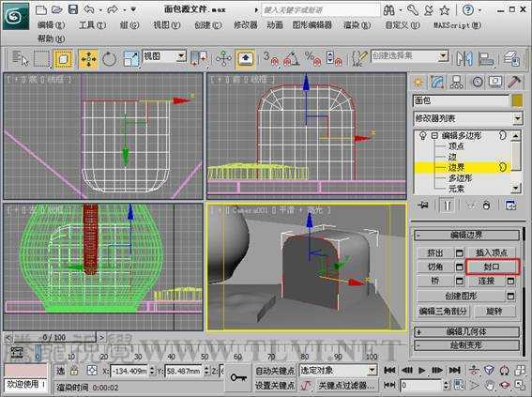Choose the Rectangular Selection Region tool
This screenshot has height=397, width=532.
coord(41,59)
